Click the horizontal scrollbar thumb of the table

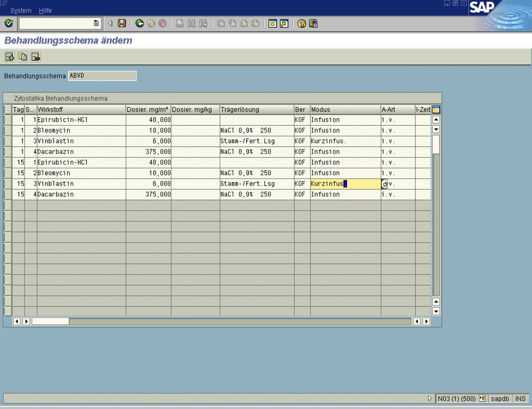(51, 321)
